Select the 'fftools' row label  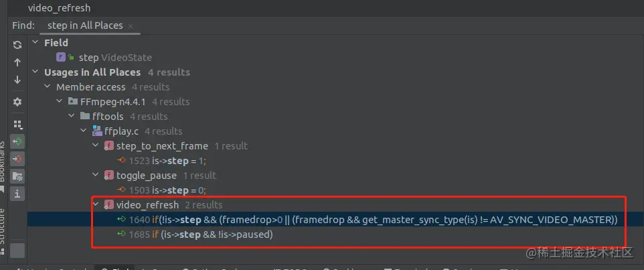[x=108, y=117]
